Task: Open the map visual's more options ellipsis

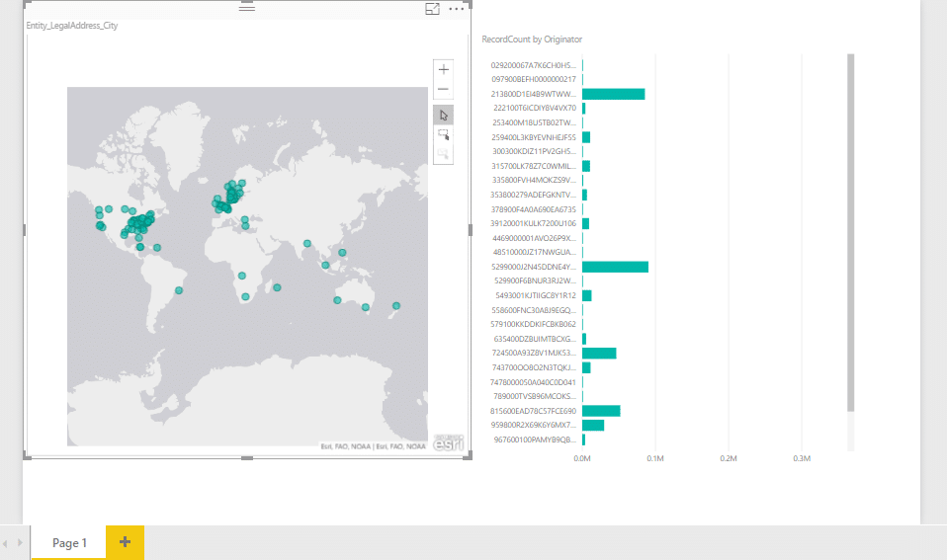Action: (x=456, y=9)
